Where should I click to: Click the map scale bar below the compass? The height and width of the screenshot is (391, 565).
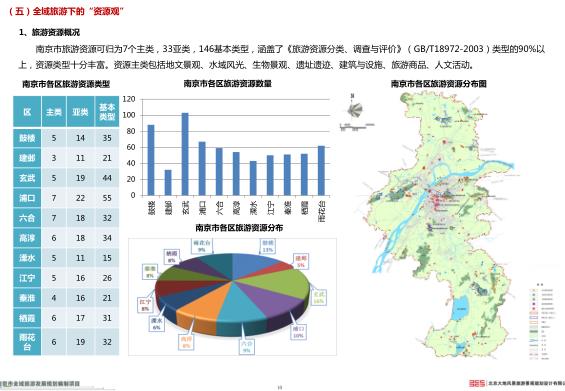pyautogui.click(x=357, y=126)
